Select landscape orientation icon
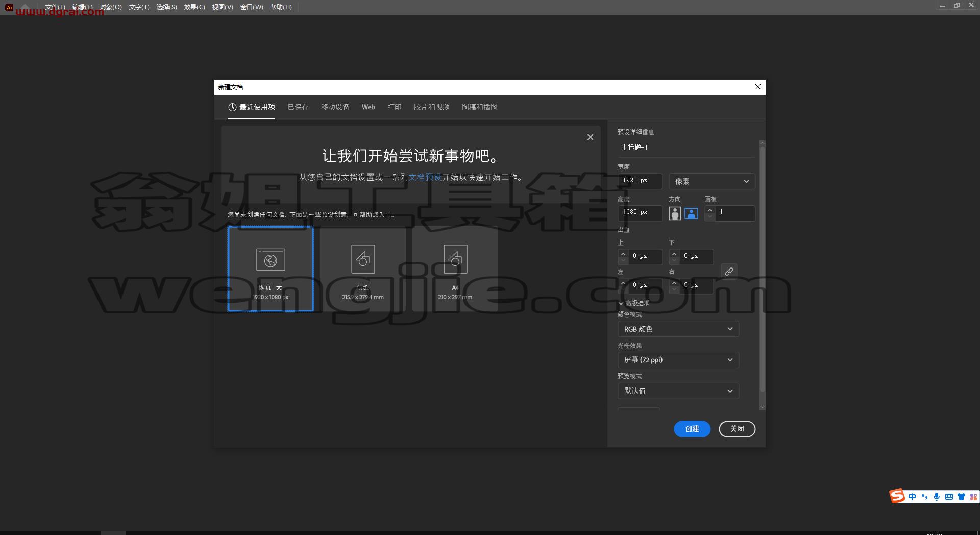Screen dimensions: 980x535 [x=691, y=213]
